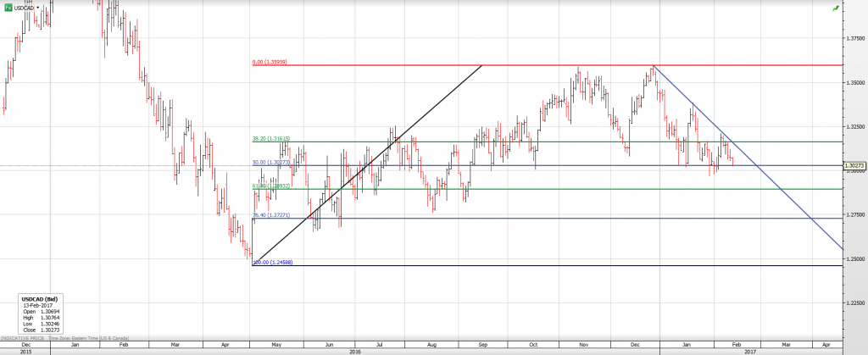Click the green chart icon at top right

click(836, 8)
